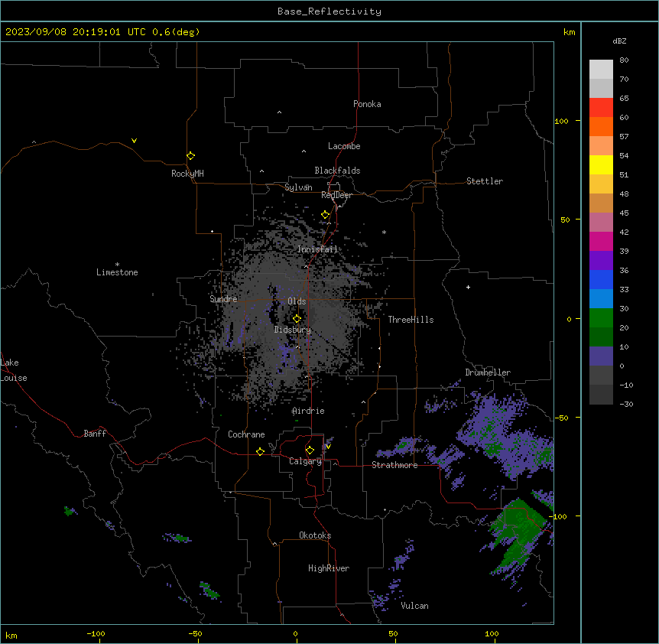The width and height of the screenshot is (659, 644).
Task: Click the yellow diamond marker south of RedDeer
Action: click(325, 215)
